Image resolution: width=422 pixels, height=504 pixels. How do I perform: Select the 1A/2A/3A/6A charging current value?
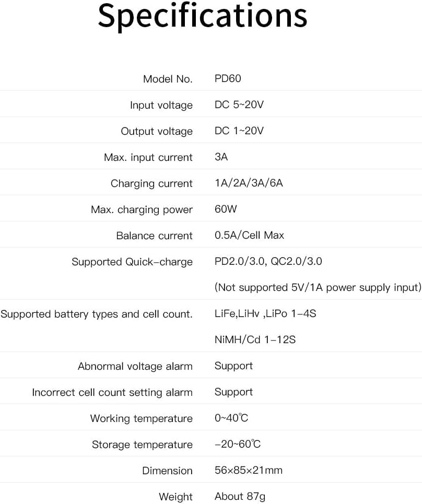coord(249,183)
